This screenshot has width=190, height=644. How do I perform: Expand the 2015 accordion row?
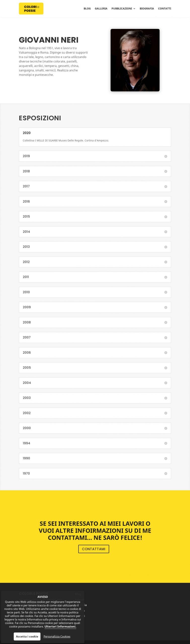coord(95,217)
